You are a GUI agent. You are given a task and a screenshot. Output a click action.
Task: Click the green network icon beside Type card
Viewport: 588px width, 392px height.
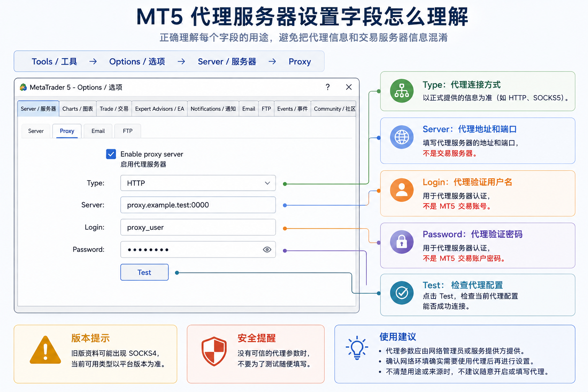pyautogui.click(x=402, y=91)
